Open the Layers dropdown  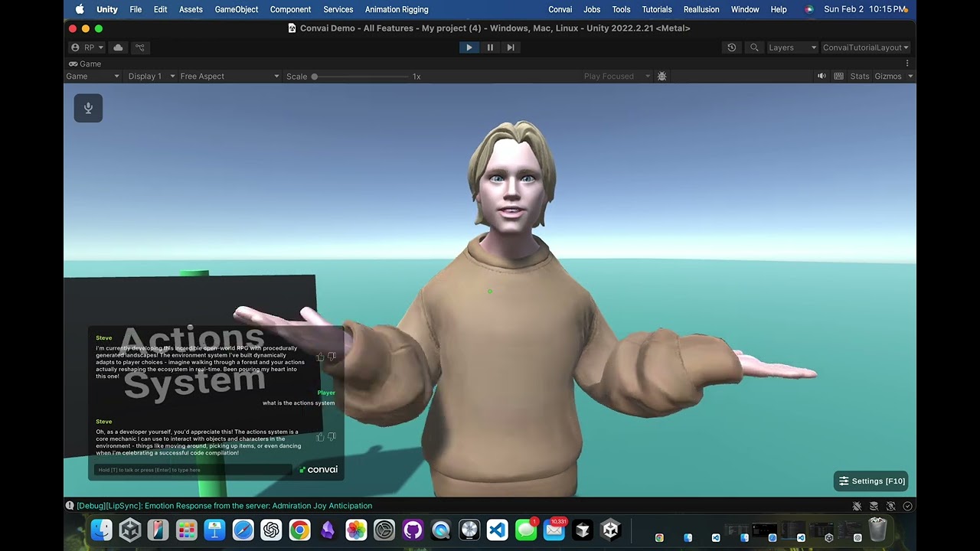[792, 47]
